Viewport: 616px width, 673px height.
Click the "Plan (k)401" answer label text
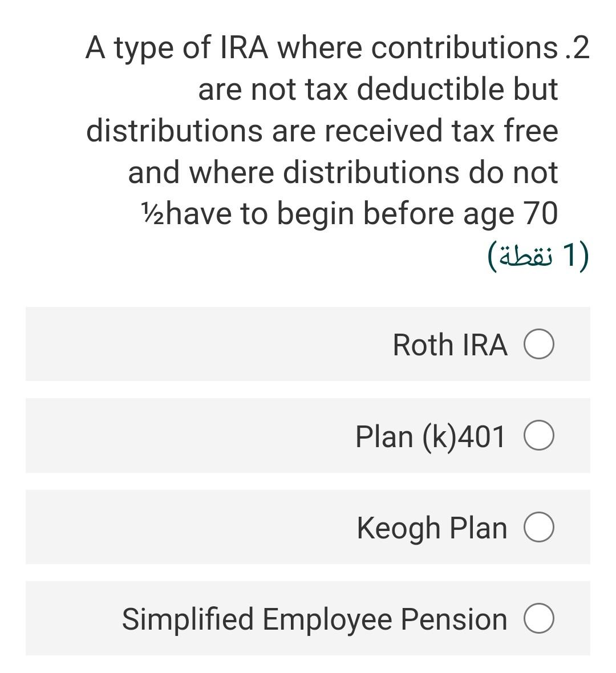pos(430,437)
